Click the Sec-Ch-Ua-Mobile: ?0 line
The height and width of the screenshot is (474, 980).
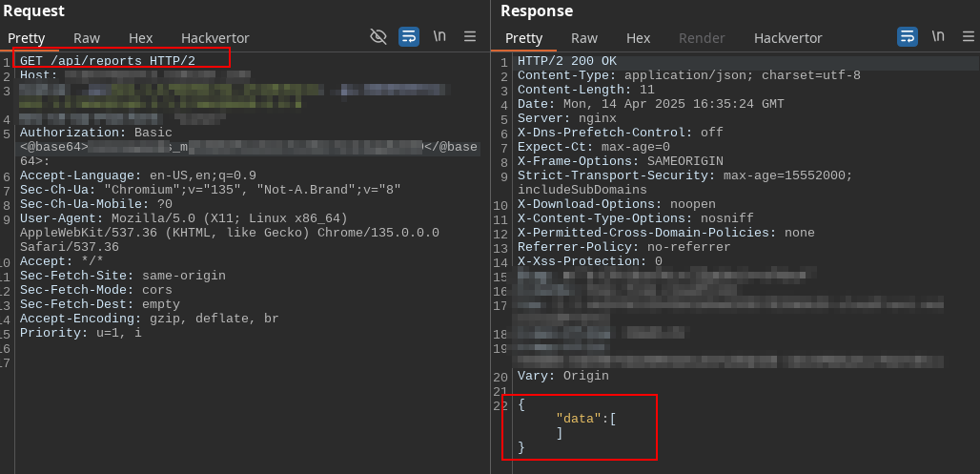coord(95,204)
